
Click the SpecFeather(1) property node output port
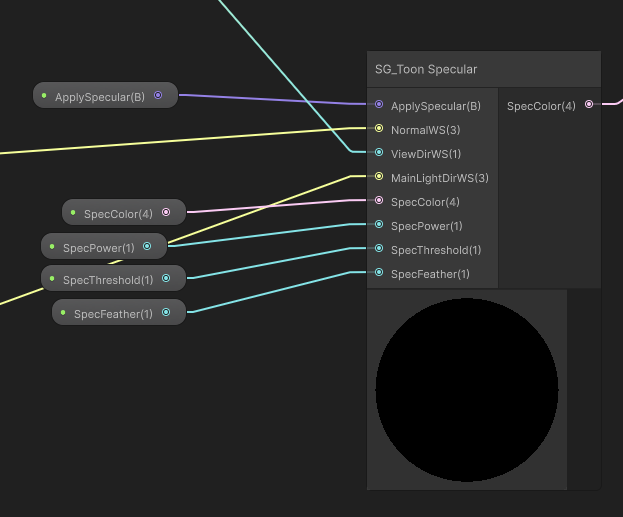click(x=166, y=312)
